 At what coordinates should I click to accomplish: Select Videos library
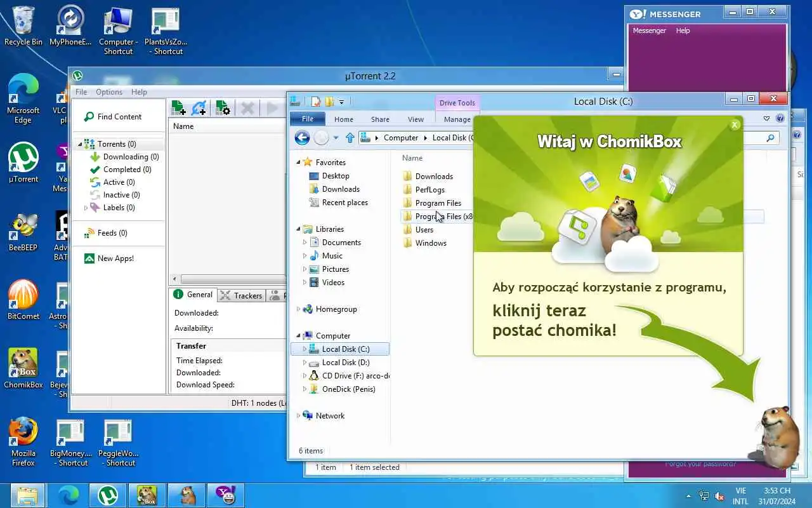[x=333, y=283]
